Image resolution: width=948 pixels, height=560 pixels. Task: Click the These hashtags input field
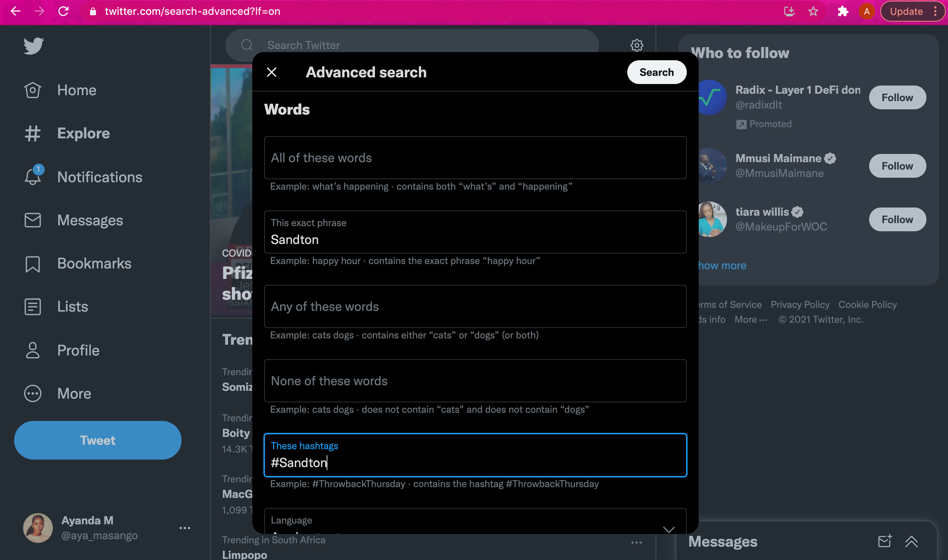pyautogui.click(x=475, y=455)
